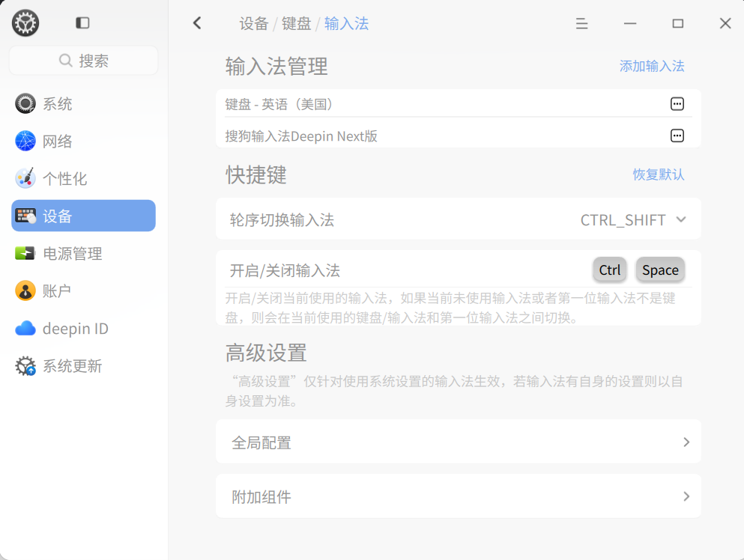
Task: Click the Network (网络) globe icon
Action: [25, 141]
